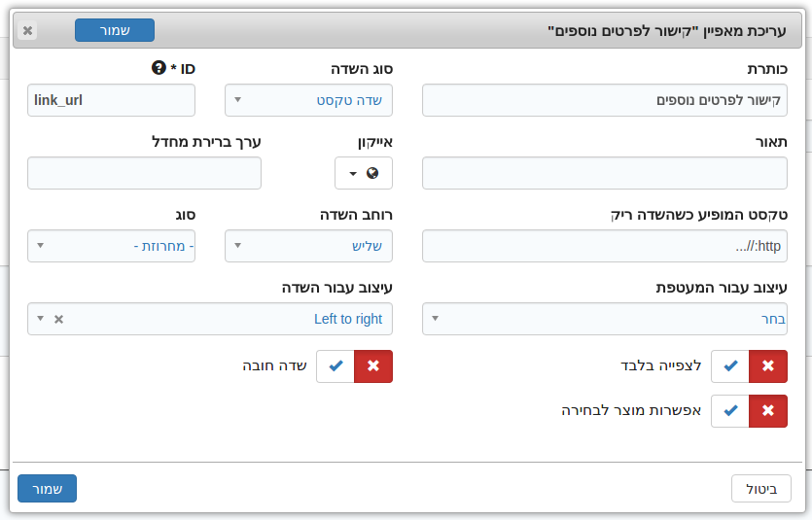Click the red X for לצפייה בלבד
This screenshot has height=520, width=812.
point(768,366)
